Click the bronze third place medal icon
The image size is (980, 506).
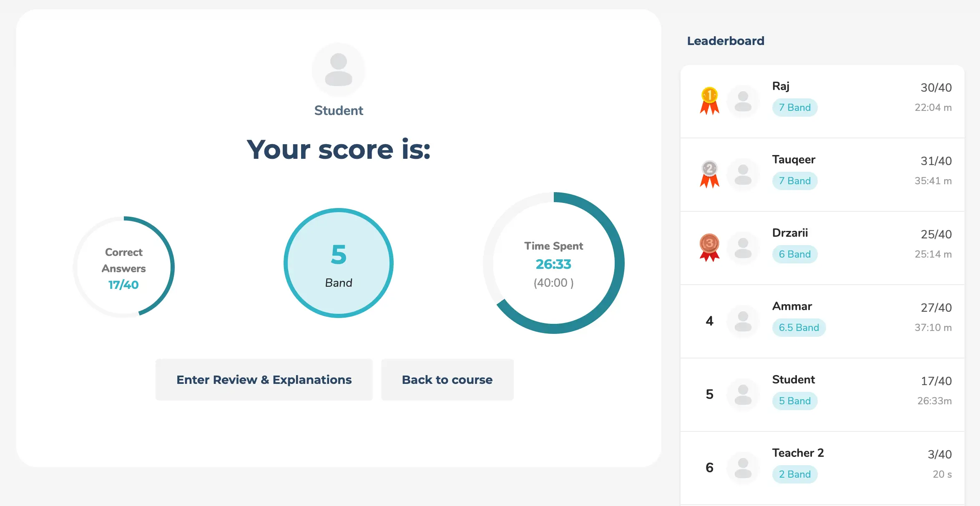(709, 247)
